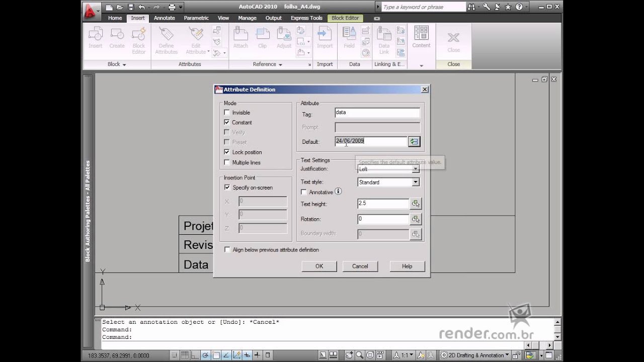Click the keyword search box in title bar

point(423,7)
